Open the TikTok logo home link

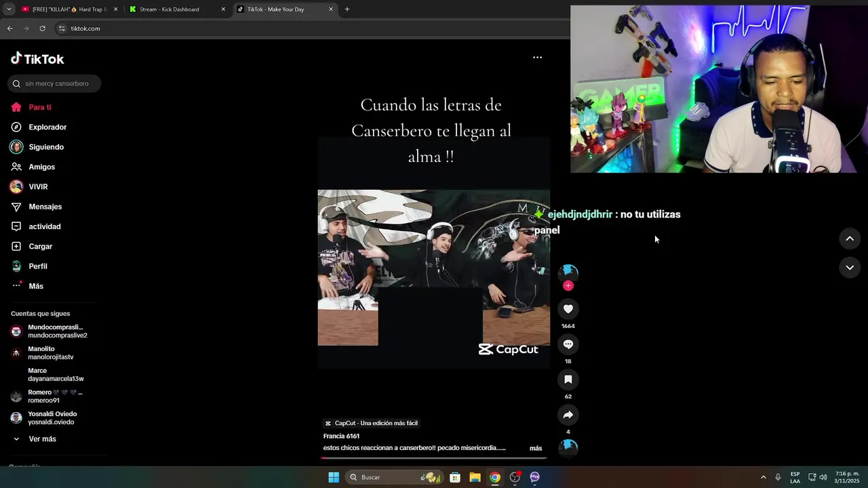click(37, 59)
